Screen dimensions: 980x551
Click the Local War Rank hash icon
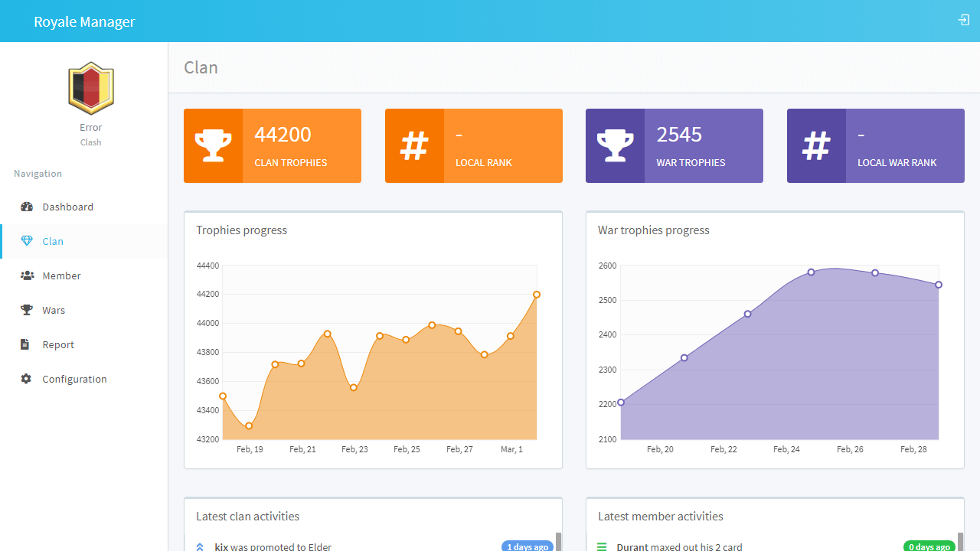pos(816,145)
